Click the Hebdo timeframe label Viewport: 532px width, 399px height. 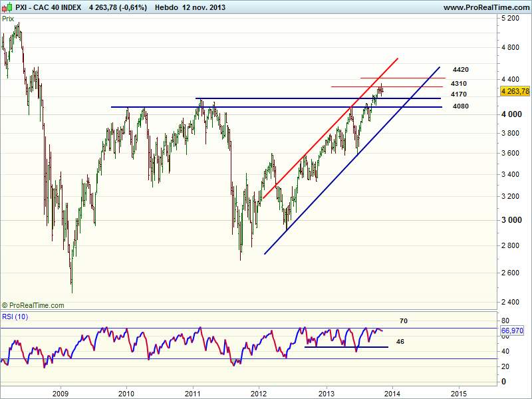tap(166, 7)
